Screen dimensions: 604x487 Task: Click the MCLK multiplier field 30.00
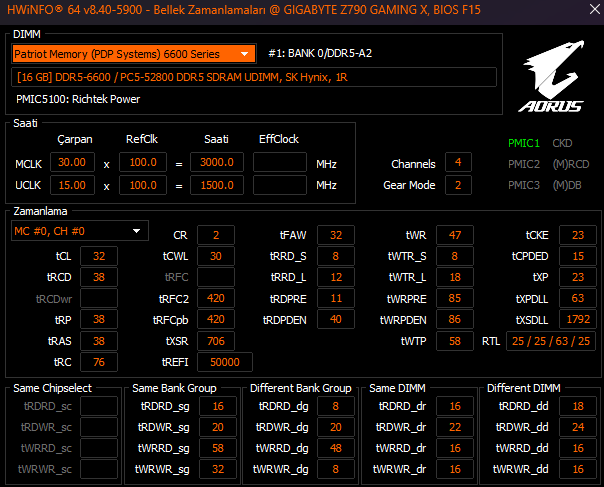(72, 162)
